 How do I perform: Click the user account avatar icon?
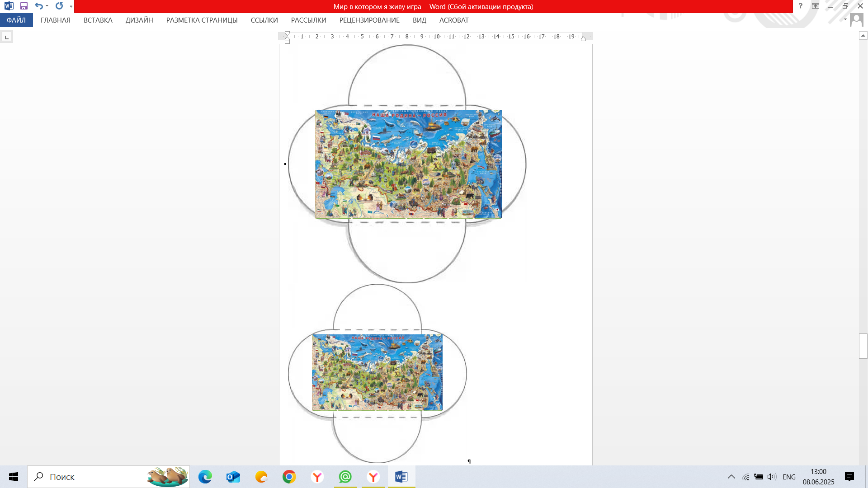click(x=856, y=20)
